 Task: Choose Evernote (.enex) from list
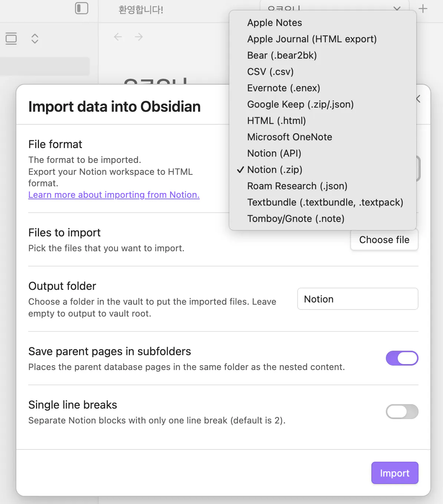click(x=283, y=88)
